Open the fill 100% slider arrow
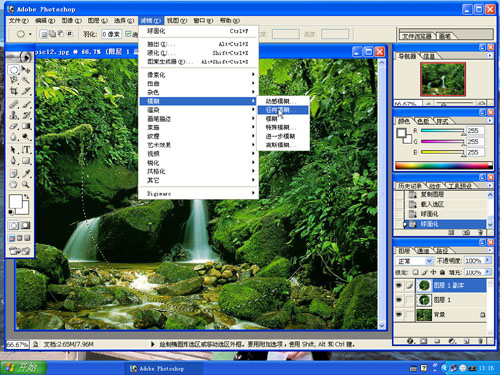 [488, 272]
